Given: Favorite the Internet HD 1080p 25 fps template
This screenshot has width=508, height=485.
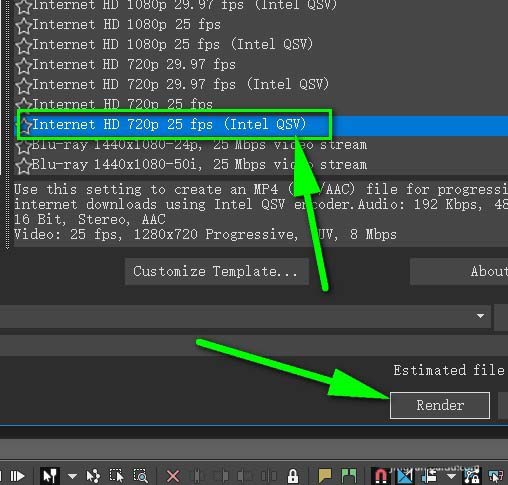Looking at the screenshot, I should pyautogui.click(x=23, y=26).
